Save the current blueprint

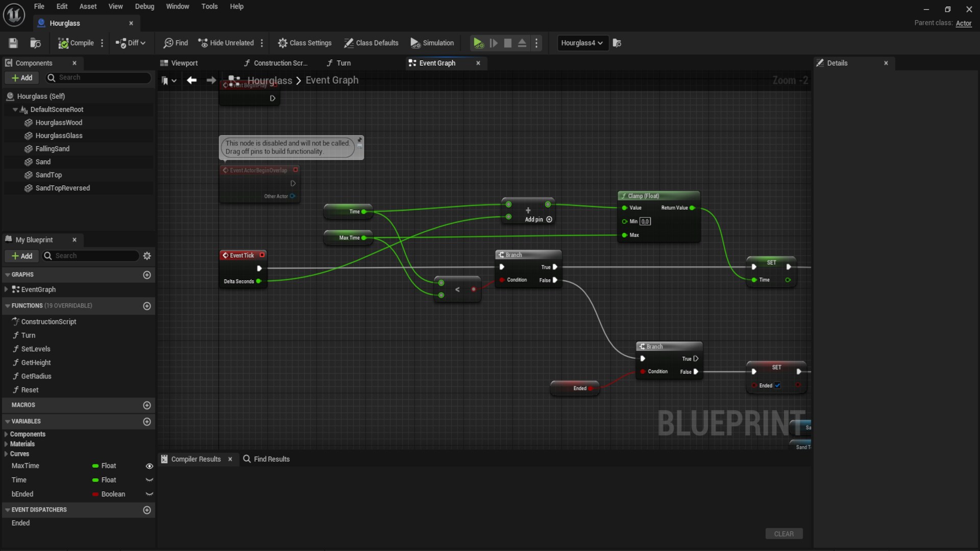13,43
